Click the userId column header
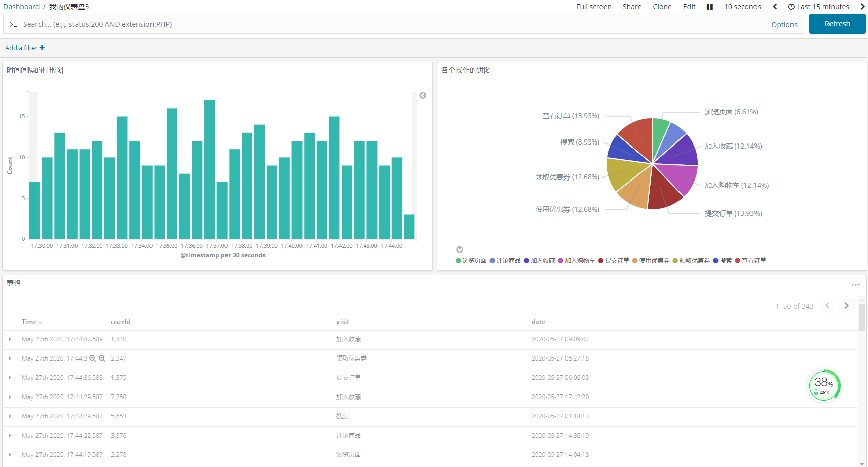Screen dimensions: 868x467 (121, 322)
